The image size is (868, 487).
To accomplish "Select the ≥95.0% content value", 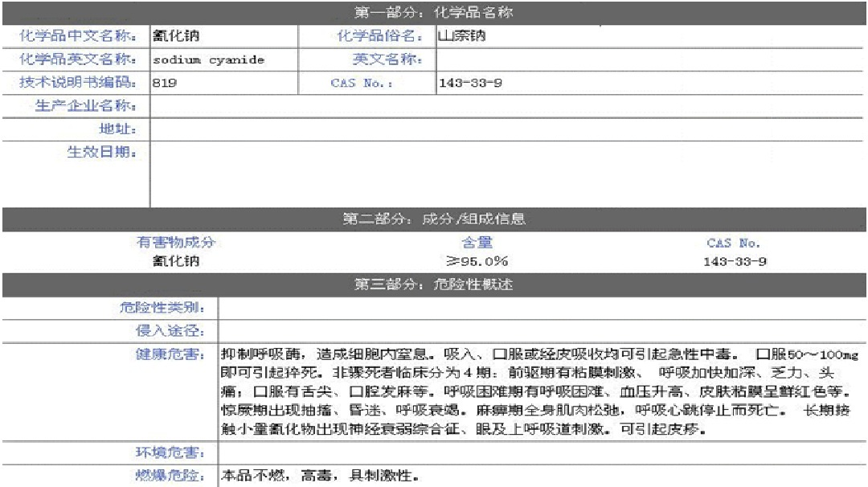I will pyautogui.click(x=477, y=261).
